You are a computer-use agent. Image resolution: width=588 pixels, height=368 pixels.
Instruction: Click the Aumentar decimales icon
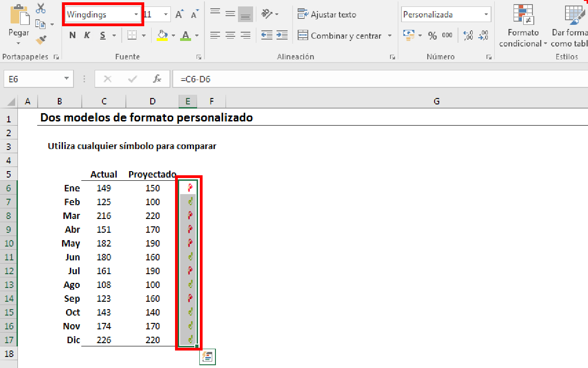point(468,34)
